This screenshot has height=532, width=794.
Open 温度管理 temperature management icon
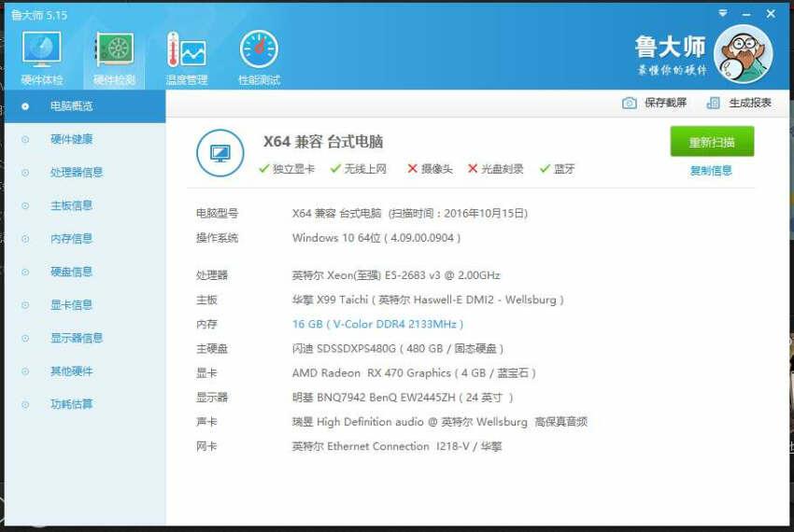pyautogui.click(x=186, y=58)
